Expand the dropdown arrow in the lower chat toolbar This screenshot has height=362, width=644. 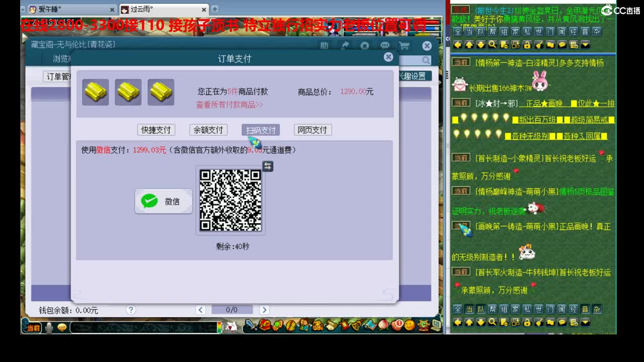pyautogui.click(x=585, y=322)
